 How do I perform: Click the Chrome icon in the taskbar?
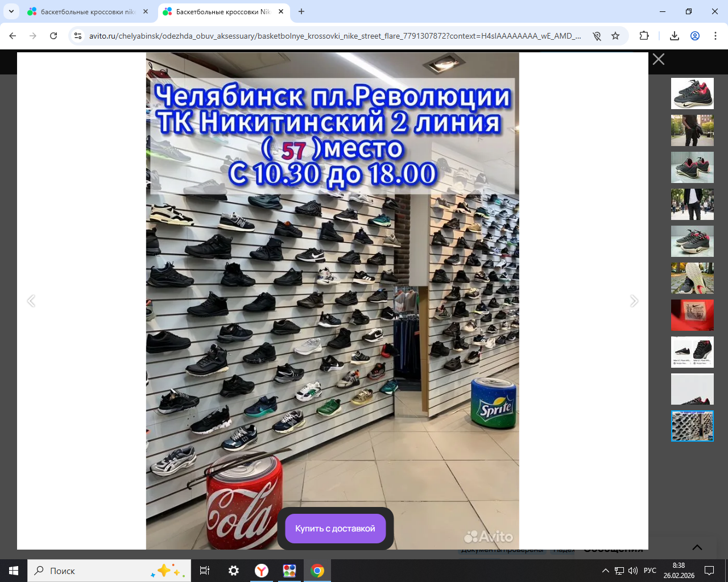pos(317,571)
